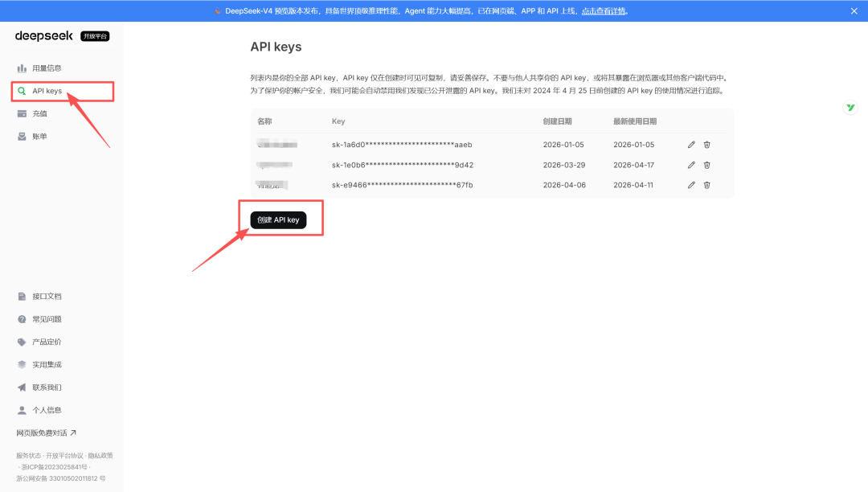
Task: Delete the sk-e9466 API key
Action: [x=707, y=185]
